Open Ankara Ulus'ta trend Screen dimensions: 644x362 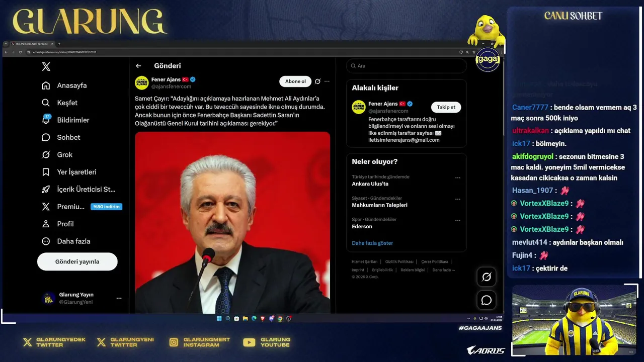(x=370, y=184)
